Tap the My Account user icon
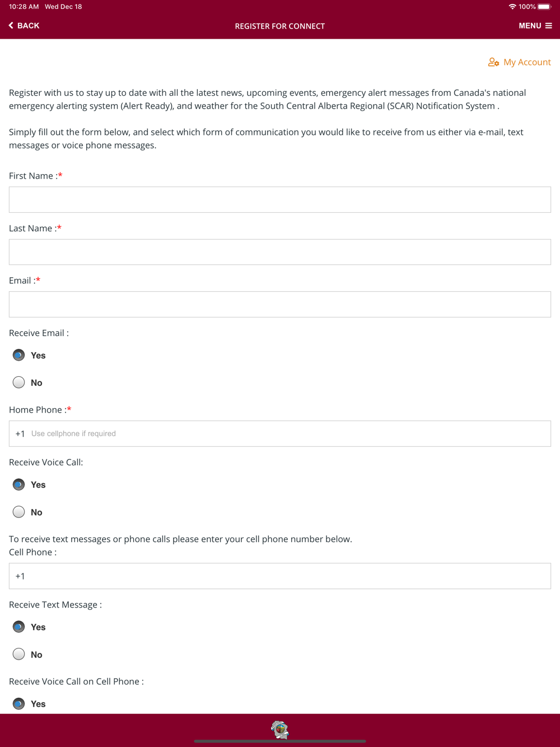560x747 pixels. [493, 62]
